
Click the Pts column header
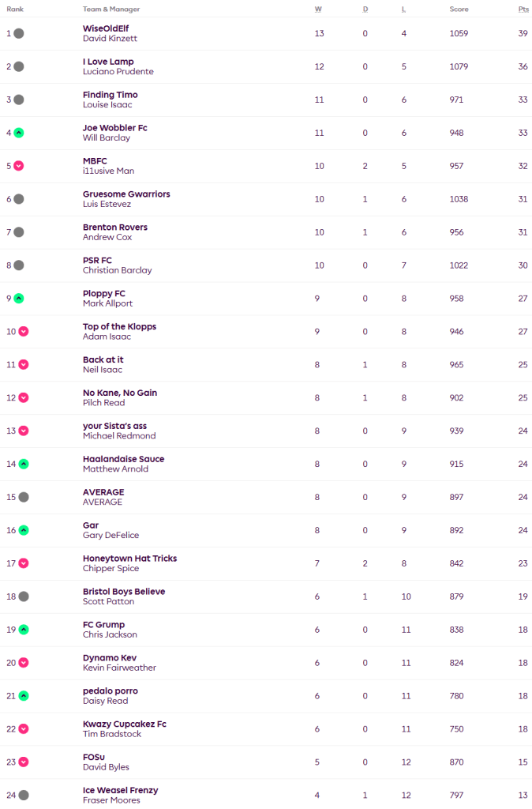[523, 9]
